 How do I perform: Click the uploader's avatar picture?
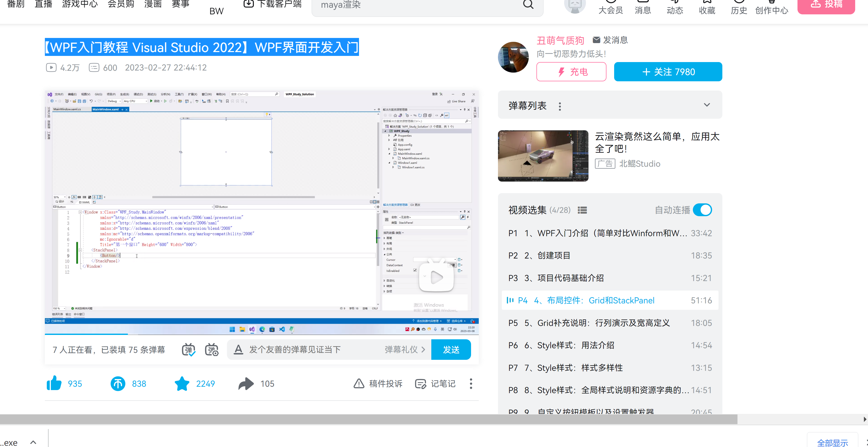(513, 57)
